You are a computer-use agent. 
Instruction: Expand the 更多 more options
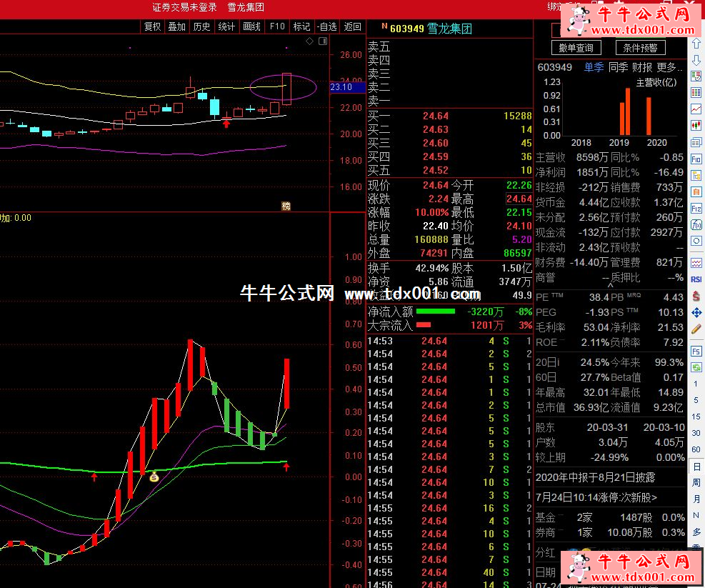[x=669, y=67]
